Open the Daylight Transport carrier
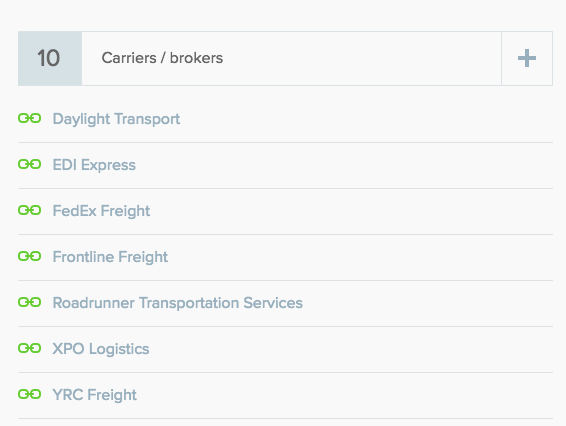Image resolution: width=566 pixels, height=426 pixels. pos(116,119)
